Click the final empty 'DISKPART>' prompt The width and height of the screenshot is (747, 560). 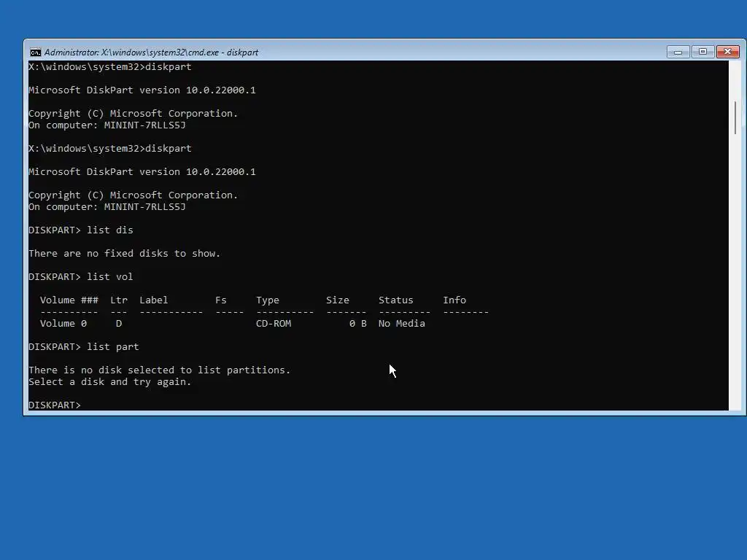coord(55,405)
